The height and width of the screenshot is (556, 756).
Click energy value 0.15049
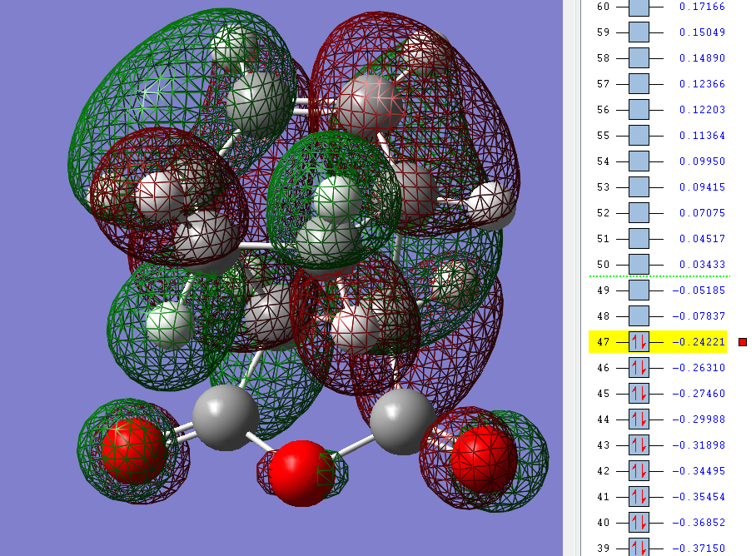pos(702,32)
